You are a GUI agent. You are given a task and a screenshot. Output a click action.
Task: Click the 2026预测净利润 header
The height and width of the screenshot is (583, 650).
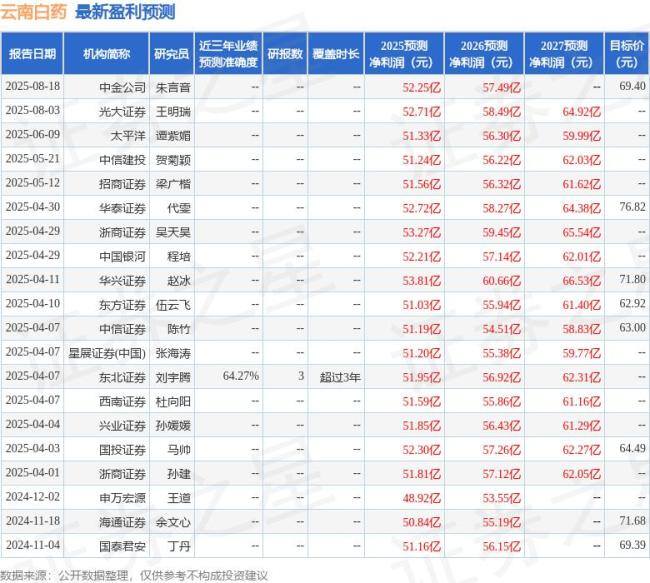pos(484,54)
